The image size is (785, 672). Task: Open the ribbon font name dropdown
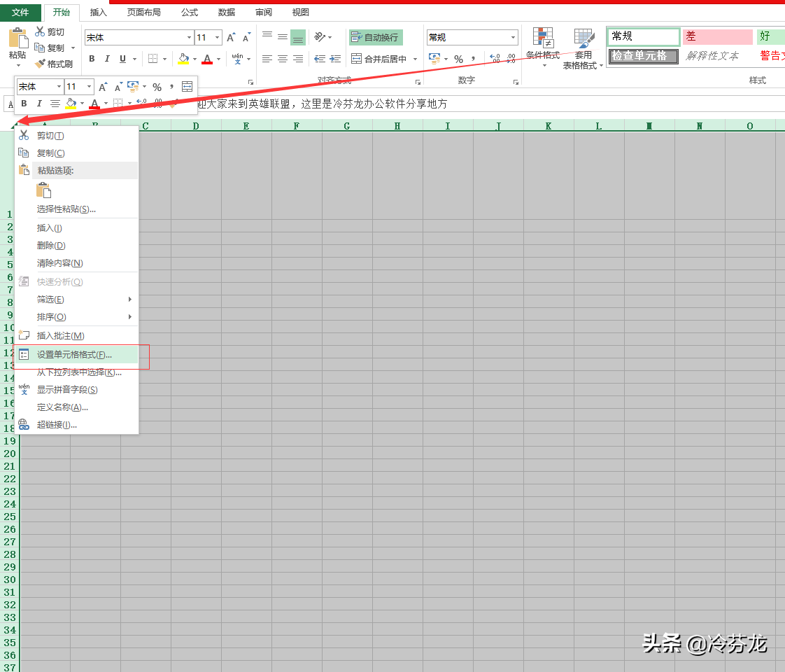(189, 38)
